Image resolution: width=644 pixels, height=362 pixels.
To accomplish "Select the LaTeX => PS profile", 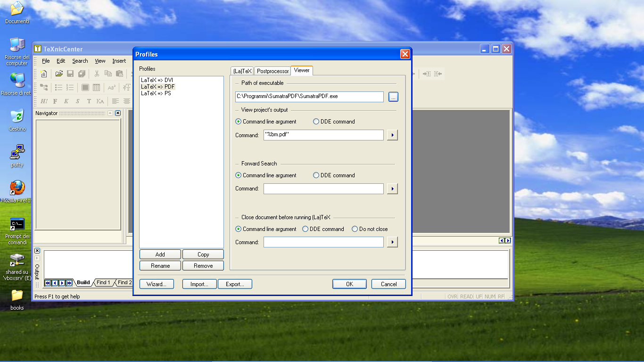I will pyautogui.click(x=156, y=93).
